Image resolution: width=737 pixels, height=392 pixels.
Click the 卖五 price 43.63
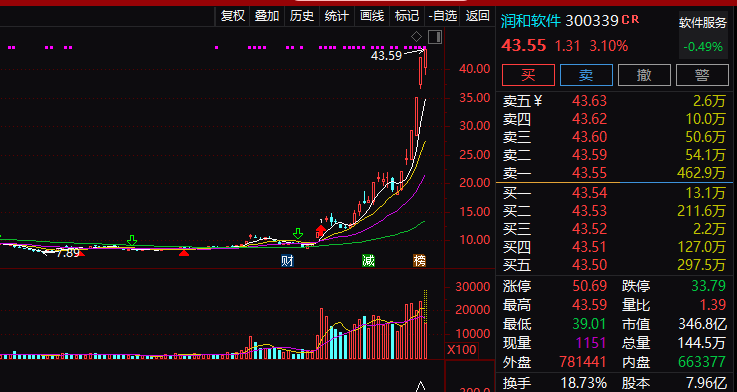pyautogui.click(x=589, y=101)
